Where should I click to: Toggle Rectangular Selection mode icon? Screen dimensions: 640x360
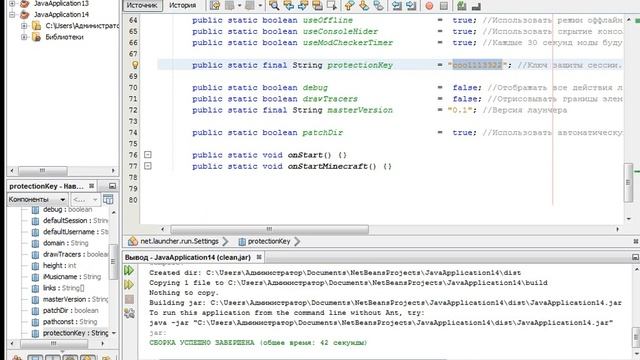click(331, 5)
